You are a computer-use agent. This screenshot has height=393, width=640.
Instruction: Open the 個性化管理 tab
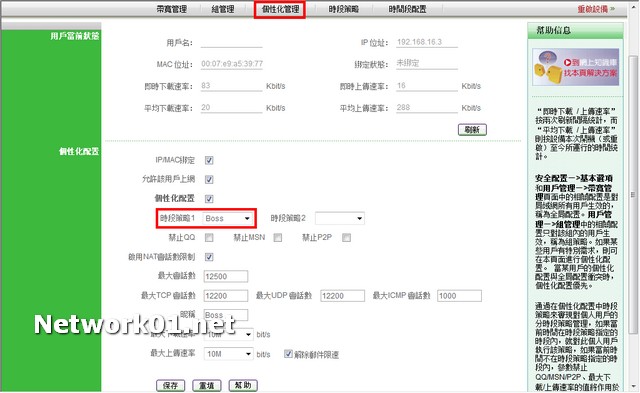pos(280,9)
